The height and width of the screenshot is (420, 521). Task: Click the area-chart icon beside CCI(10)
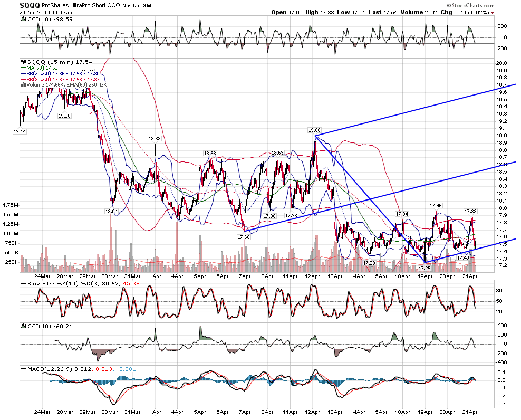(23, 20)
